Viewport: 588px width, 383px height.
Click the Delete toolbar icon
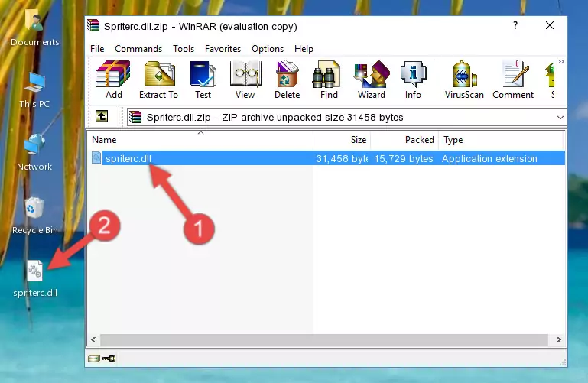click(x=287, y=80)
